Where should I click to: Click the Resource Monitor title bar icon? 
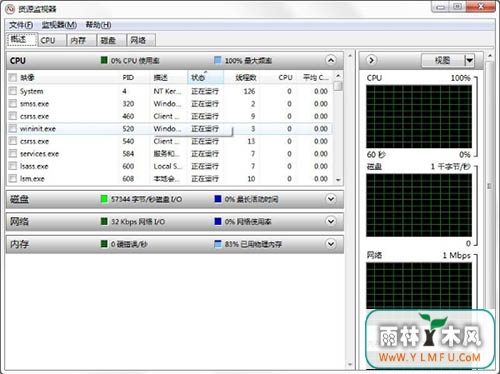pos(10,9)
